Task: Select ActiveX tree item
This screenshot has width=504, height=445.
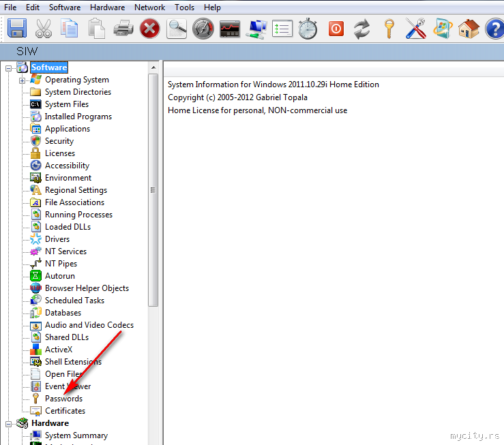Action: [59, 350]
